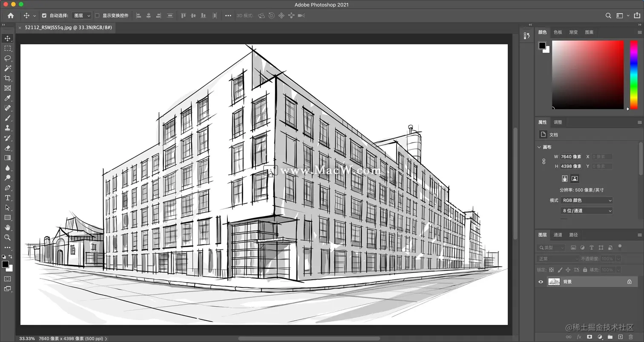Select the Lasso tool

[x=7, y=58]
